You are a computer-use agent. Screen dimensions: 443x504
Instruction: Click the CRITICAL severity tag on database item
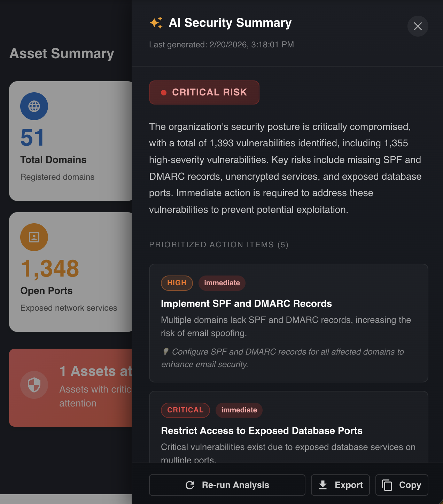tap(185, 410)
